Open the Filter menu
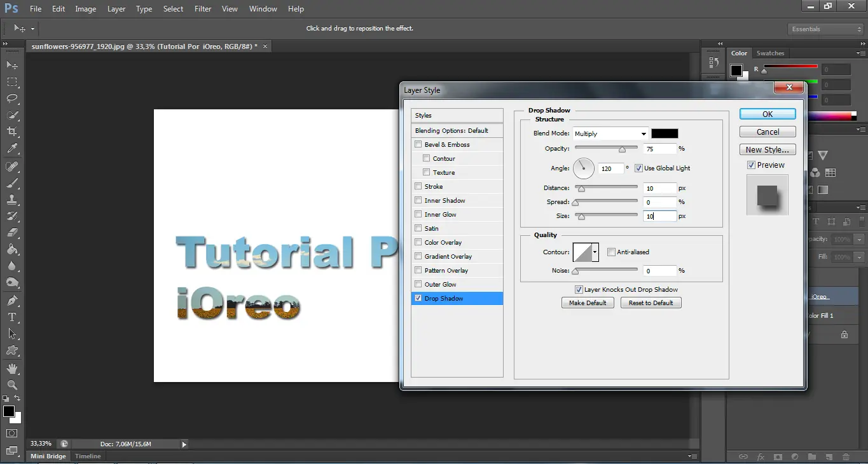 click(203, 9)
